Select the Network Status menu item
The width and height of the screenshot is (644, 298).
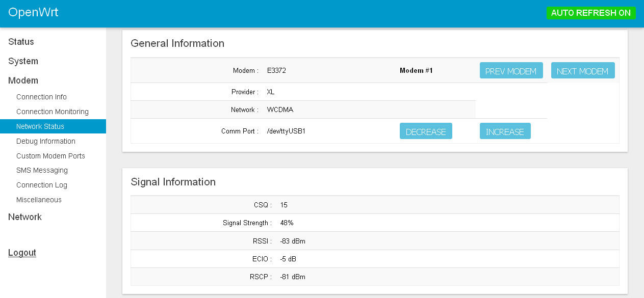pyautogui.click(x=40, y=126)
